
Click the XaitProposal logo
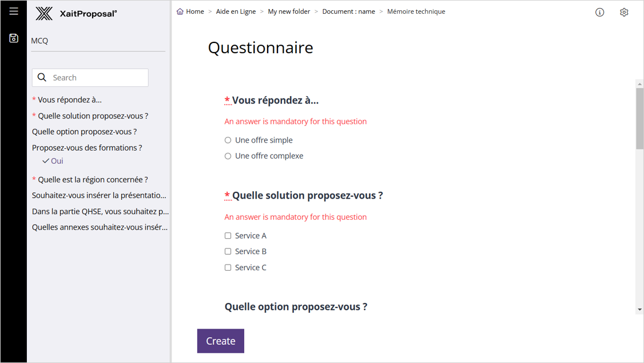75,14
